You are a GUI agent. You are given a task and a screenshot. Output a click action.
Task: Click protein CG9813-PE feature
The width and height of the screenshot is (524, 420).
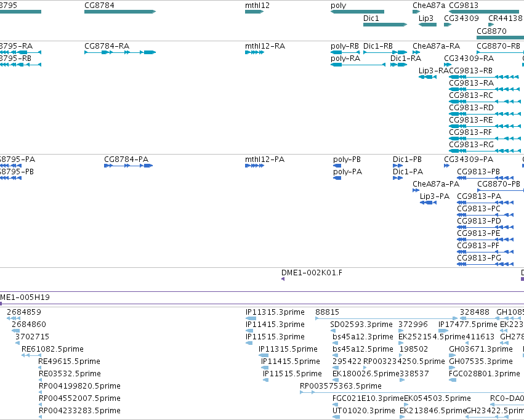(485, 240)
